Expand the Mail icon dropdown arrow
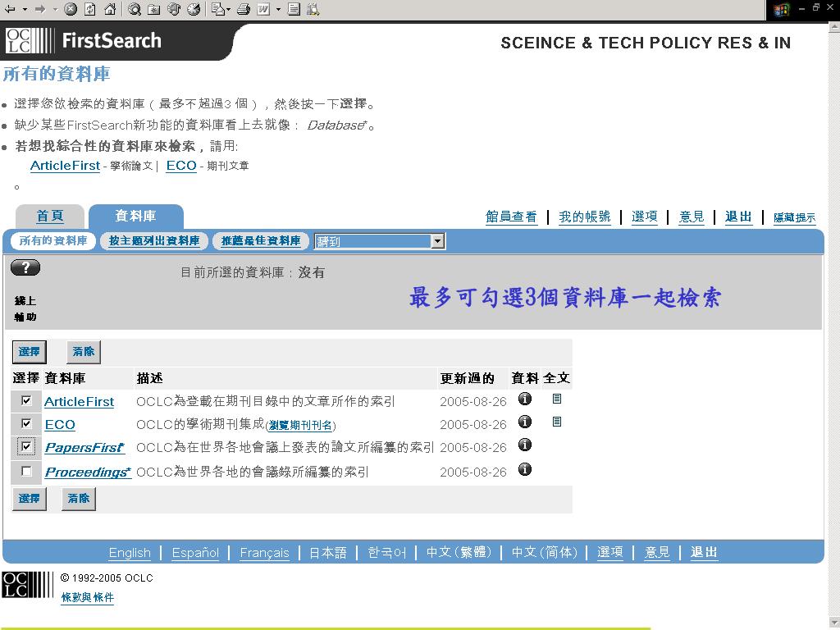Image resolution: width=840 pixels, height=630 pixels. (228, 9)
